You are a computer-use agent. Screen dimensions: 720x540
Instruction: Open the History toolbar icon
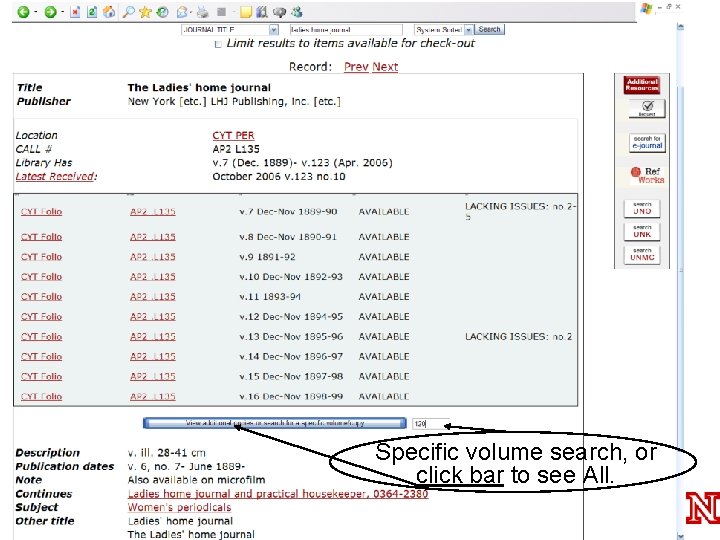point(163,12)
